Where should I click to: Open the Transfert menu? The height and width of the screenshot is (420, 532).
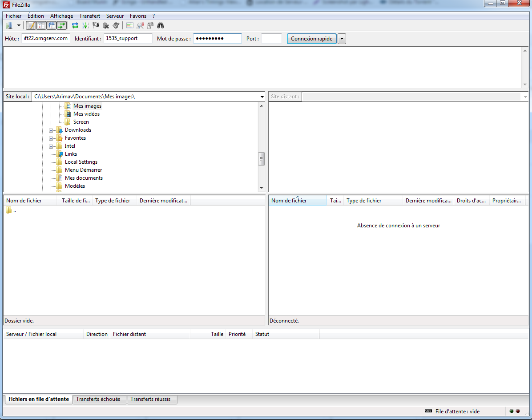tap(89, 16)
